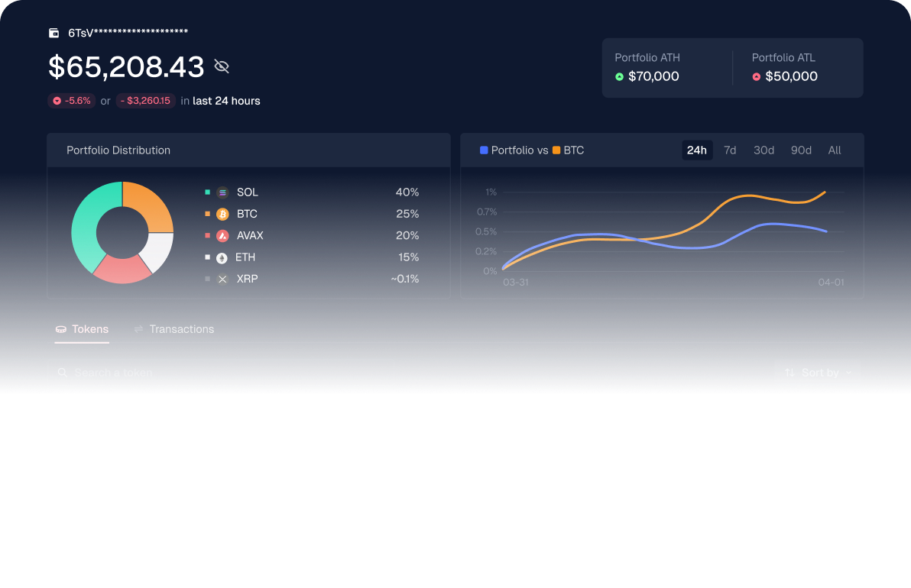Select the All time range
911x588 pixels.
(835, 150)
